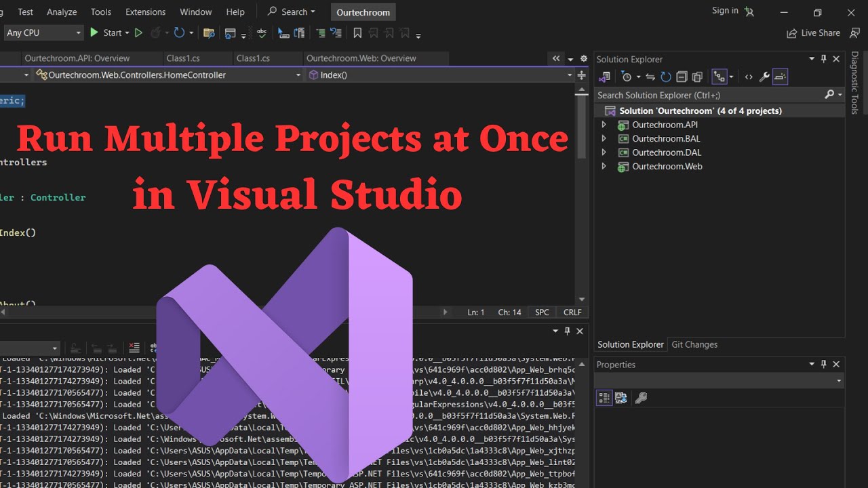This screenshot has height=488, width=868.
Task: Open the Index() member dropdown
Action: [x=441, y=75]
